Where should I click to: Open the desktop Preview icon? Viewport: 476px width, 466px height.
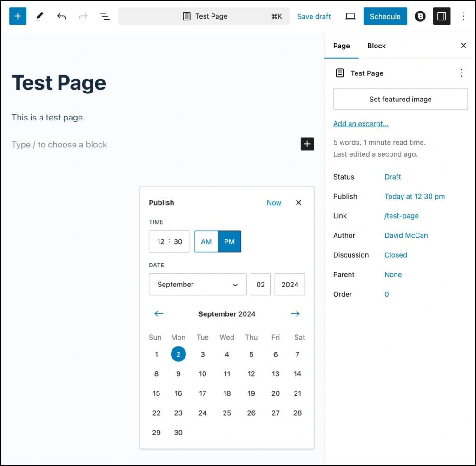(x=350, y=16)
